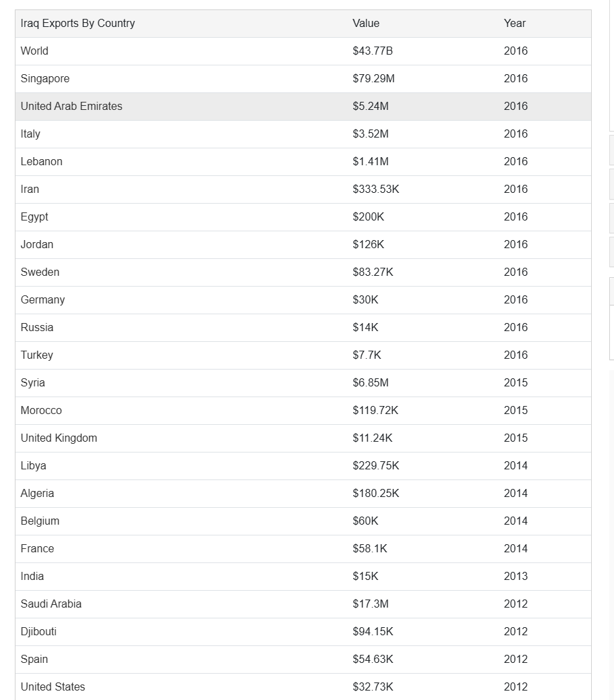Select the World row link
The height and width of the screenshot is (700, 614).
(34, 51)
